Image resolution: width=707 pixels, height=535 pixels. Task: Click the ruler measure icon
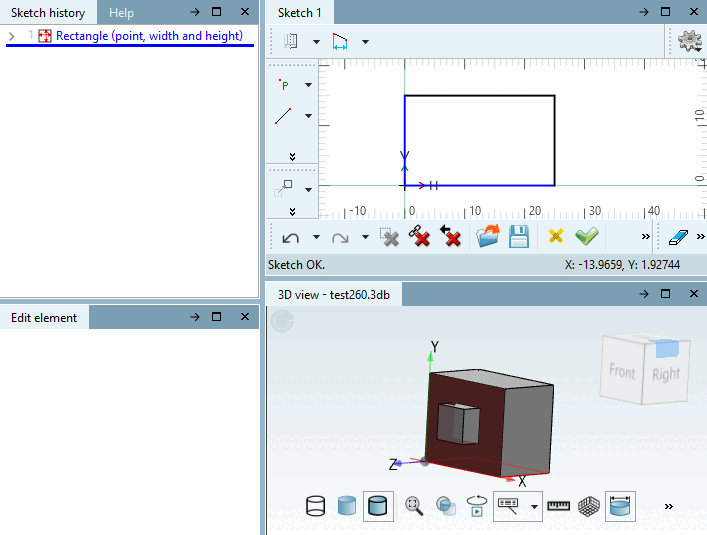[559, 506]
